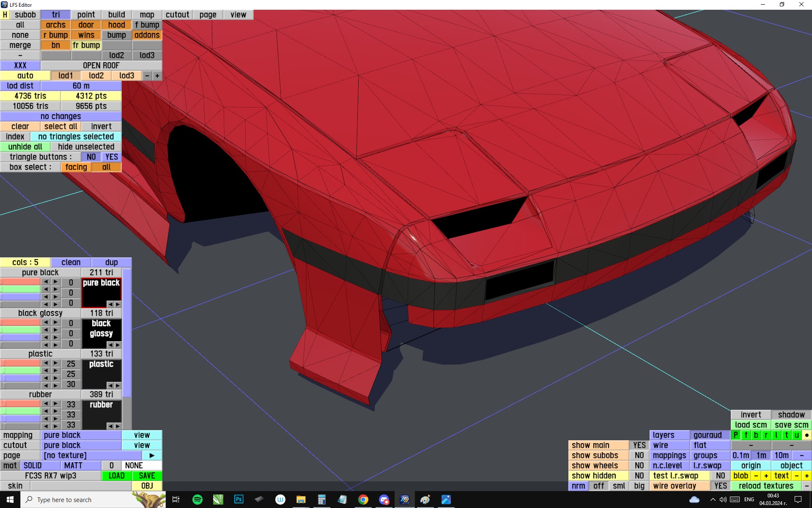Switch to the point mode tab
Viewport: 812px width, 508px height.
[86, 15]
